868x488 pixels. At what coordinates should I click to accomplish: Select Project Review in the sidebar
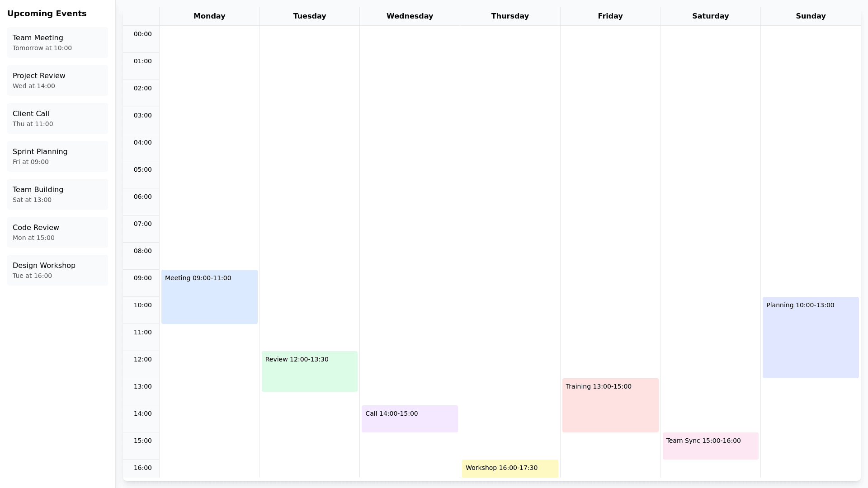point(57,80)
